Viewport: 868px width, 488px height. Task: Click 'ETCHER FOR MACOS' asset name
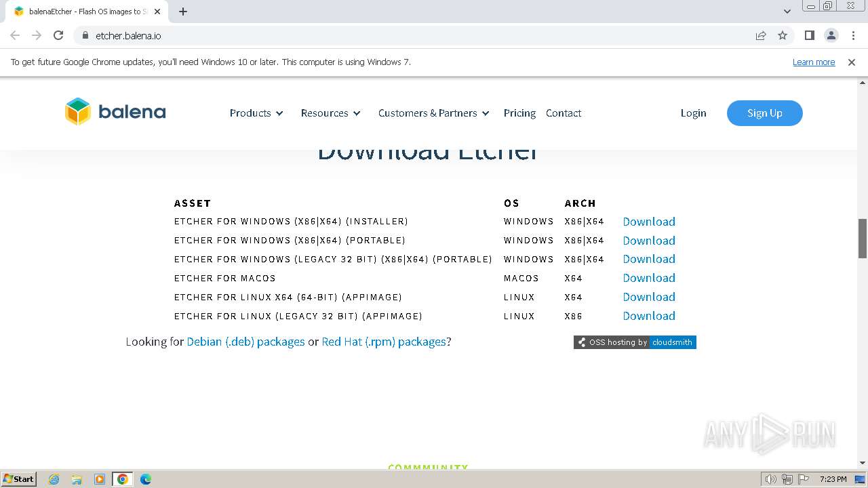click(x=225, y=278)
